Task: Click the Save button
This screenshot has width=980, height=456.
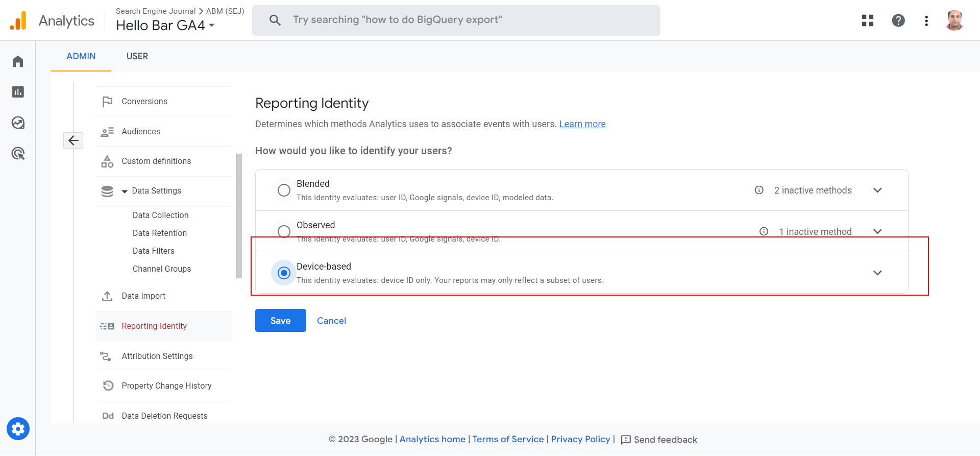Action: click(x=280, y=321)
